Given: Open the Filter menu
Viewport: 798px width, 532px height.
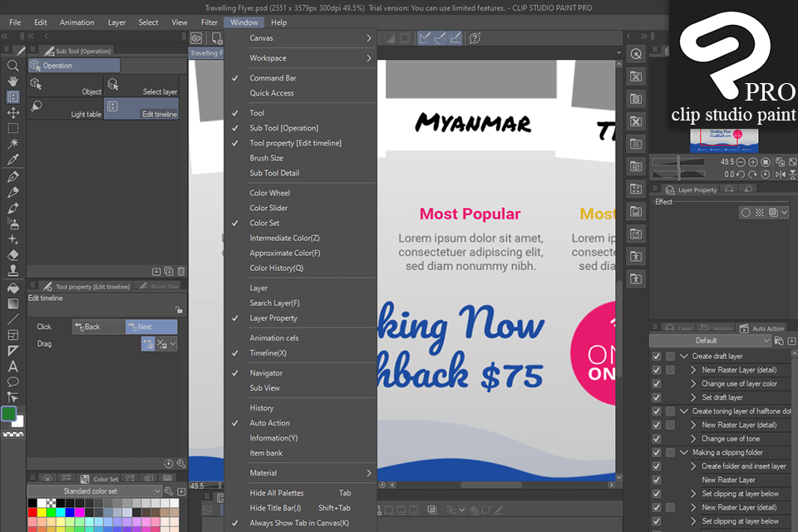Looking at the screenshot, I should tap(209, 22).
